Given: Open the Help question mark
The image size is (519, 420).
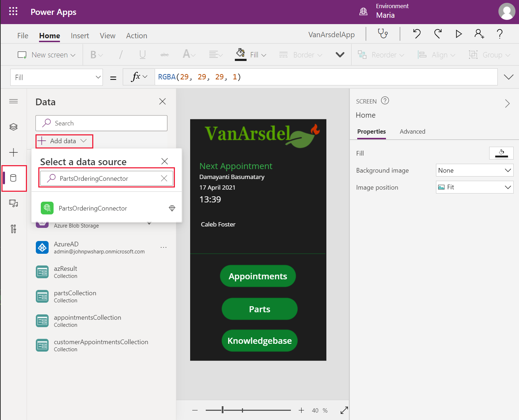Looking at the screenshot, I should (499, 34).
